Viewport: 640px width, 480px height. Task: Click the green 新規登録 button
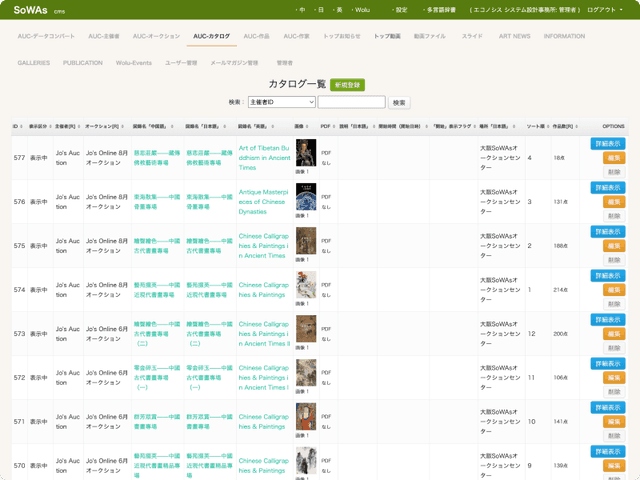(348, 85)
